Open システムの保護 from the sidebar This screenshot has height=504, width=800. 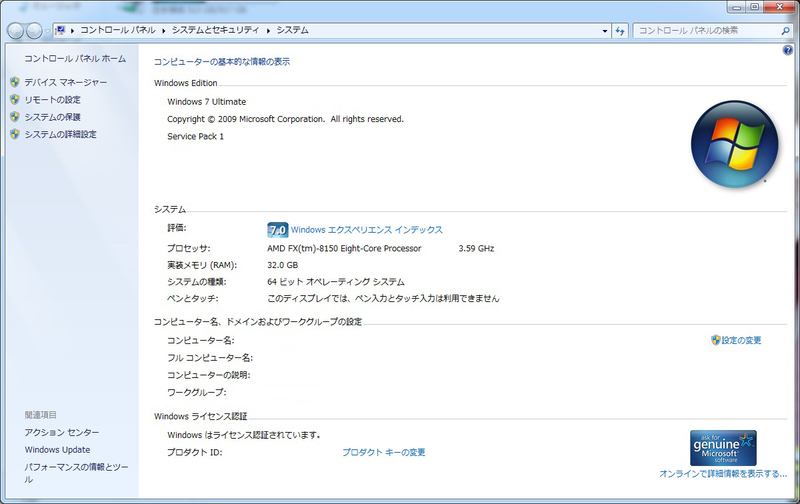[53, 117]
